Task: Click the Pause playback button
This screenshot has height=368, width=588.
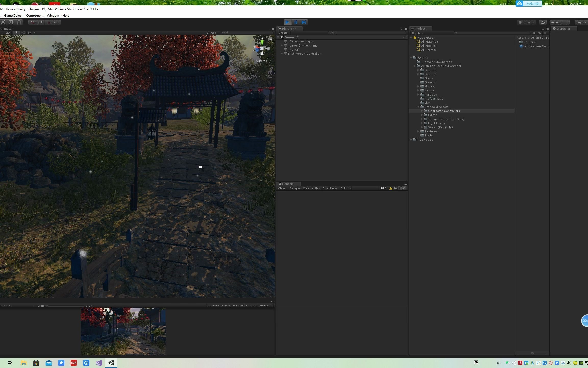Action: tap(296, 22)
